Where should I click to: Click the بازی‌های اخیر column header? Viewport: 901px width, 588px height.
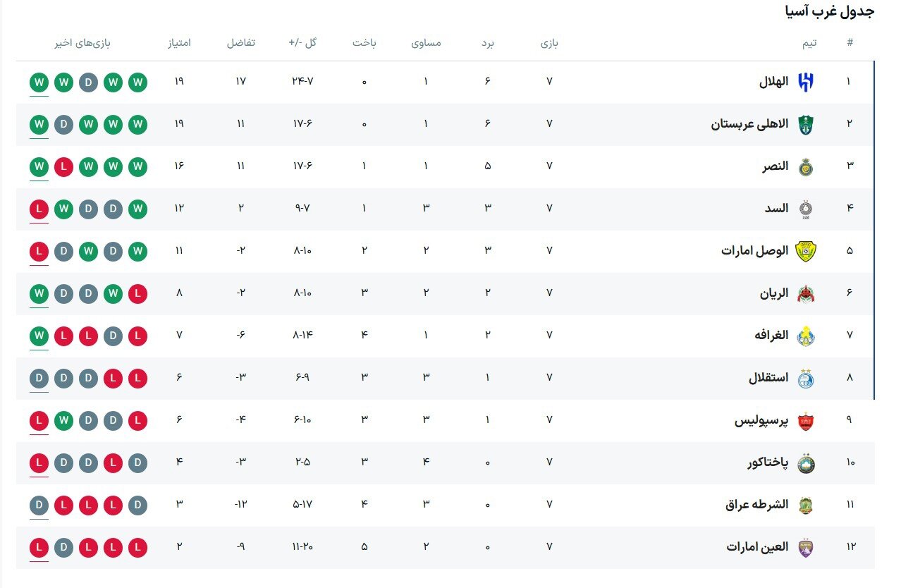[x=82, y=42]
